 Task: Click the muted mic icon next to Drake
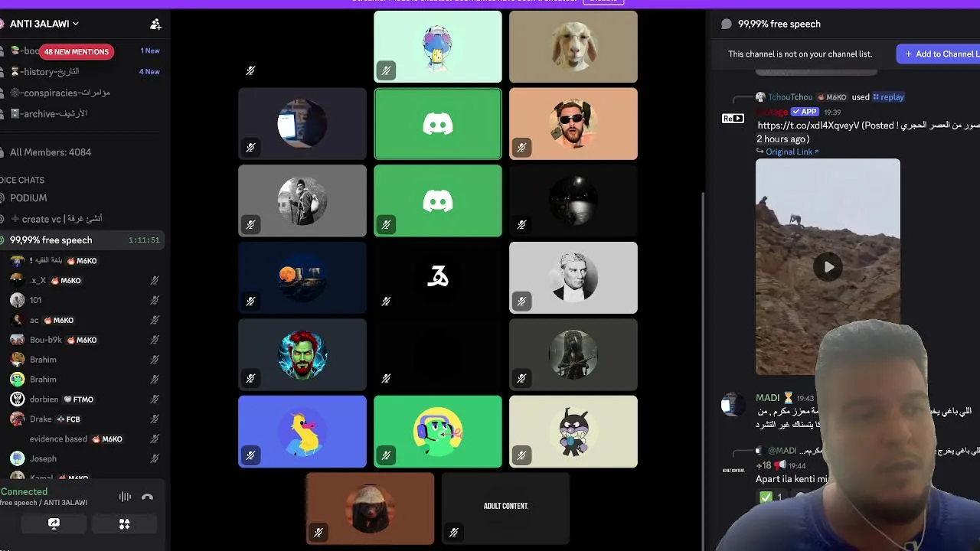[155, 419]
